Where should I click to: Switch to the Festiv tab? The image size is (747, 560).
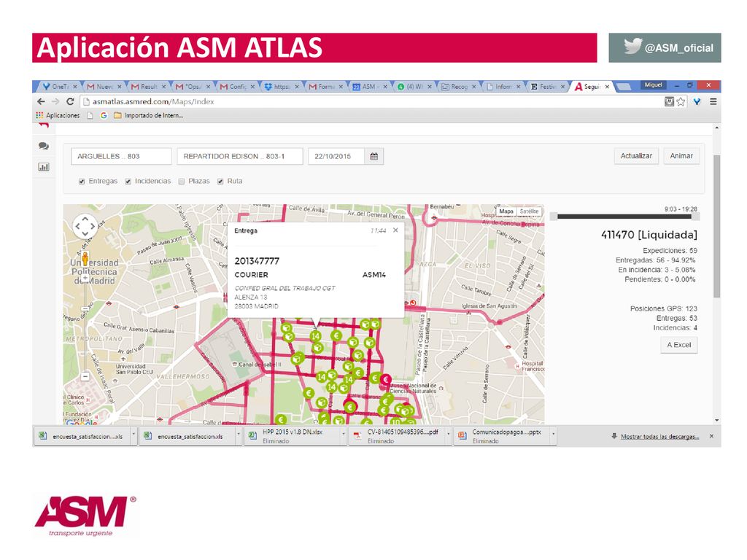tap(547, 87)
